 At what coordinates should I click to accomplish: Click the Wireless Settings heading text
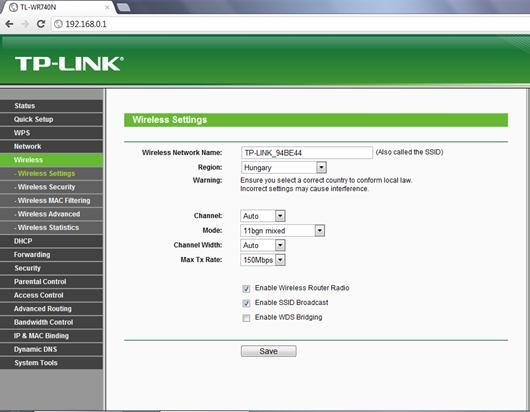coord(170,120)
